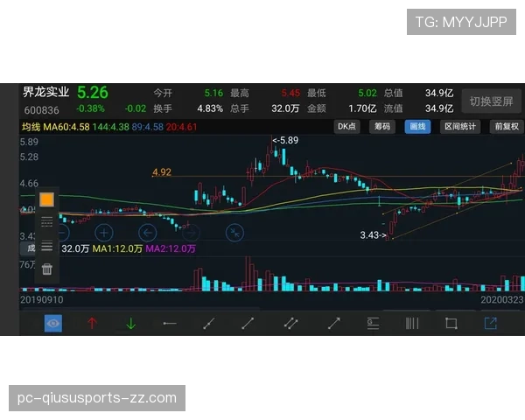Pick the parallel channel lines tool
Viewport: 525px width, 420px height.
coord(291,323)
